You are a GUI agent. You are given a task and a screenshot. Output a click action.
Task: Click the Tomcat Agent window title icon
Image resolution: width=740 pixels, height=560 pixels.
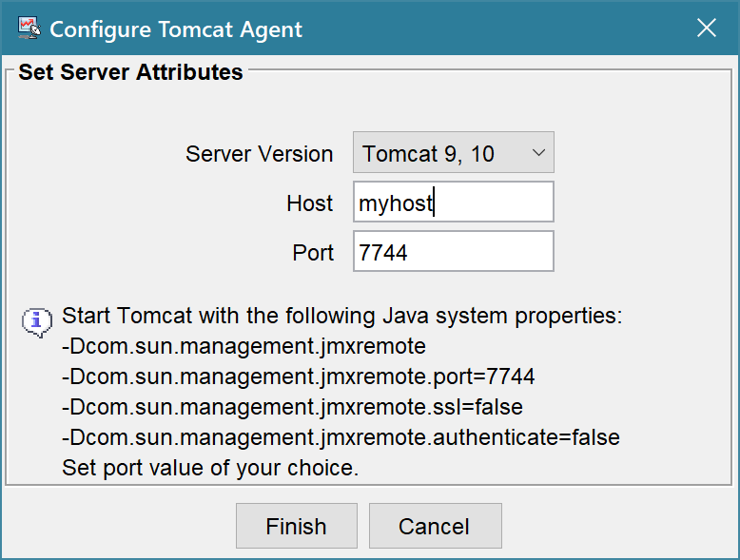coord(29,29)
